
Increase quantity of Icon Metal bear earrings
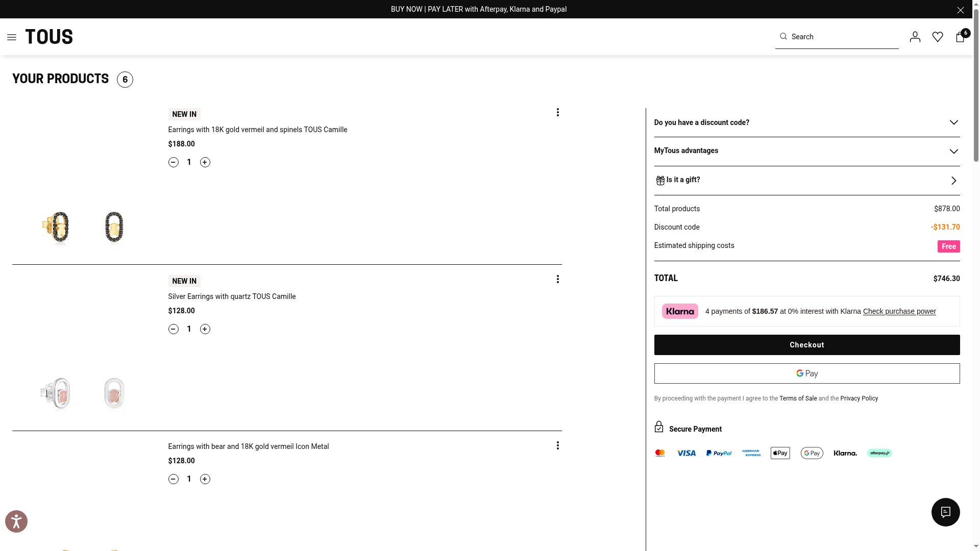coord(205,479)
